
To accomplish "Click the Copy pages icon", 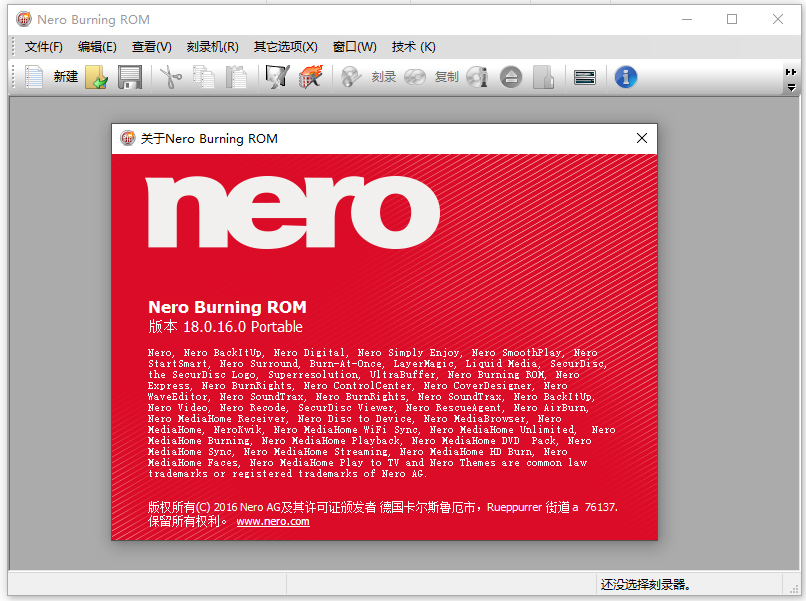I will pyautogui.click(x=204, y=77).
